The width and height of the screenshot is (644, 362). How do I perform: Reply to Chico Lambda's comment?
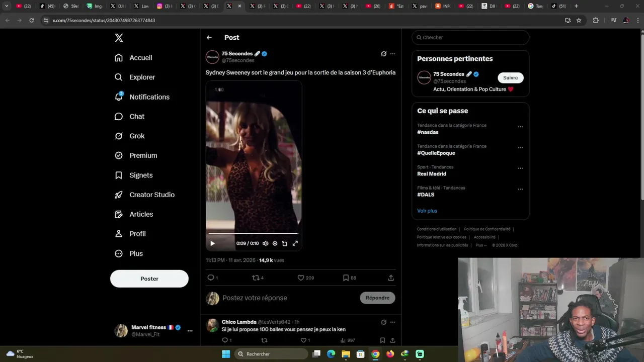[x=224, y=340]
